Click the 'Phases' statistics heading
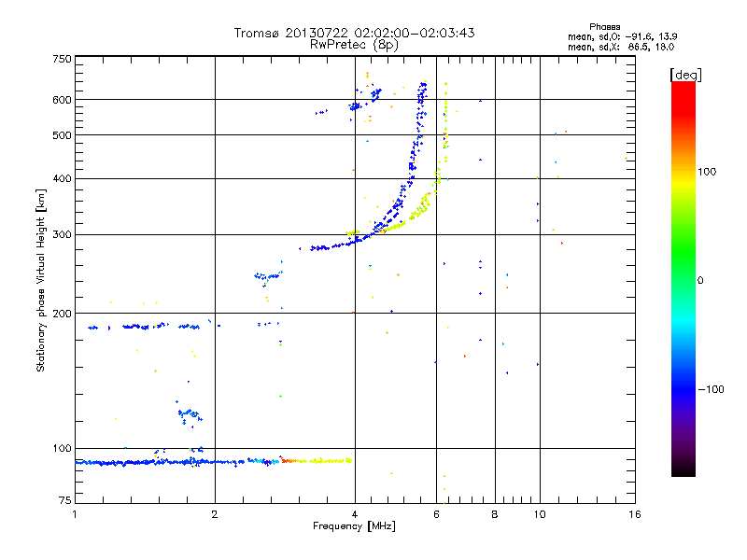The width and height of the screenshot is (747, 560). pos(604,27)
